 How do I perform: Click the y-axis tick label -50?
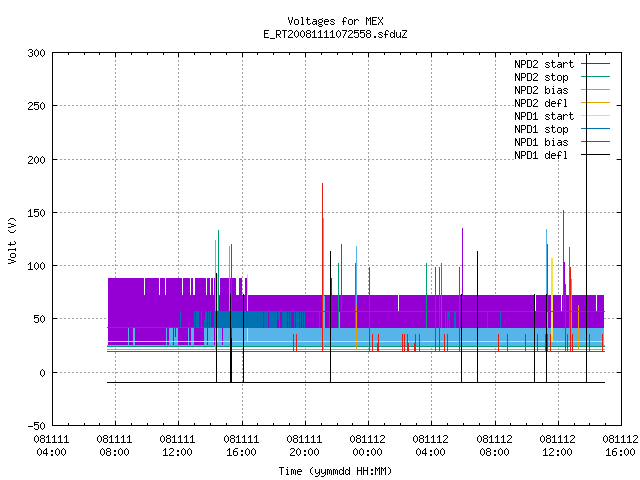coord(36,426)
